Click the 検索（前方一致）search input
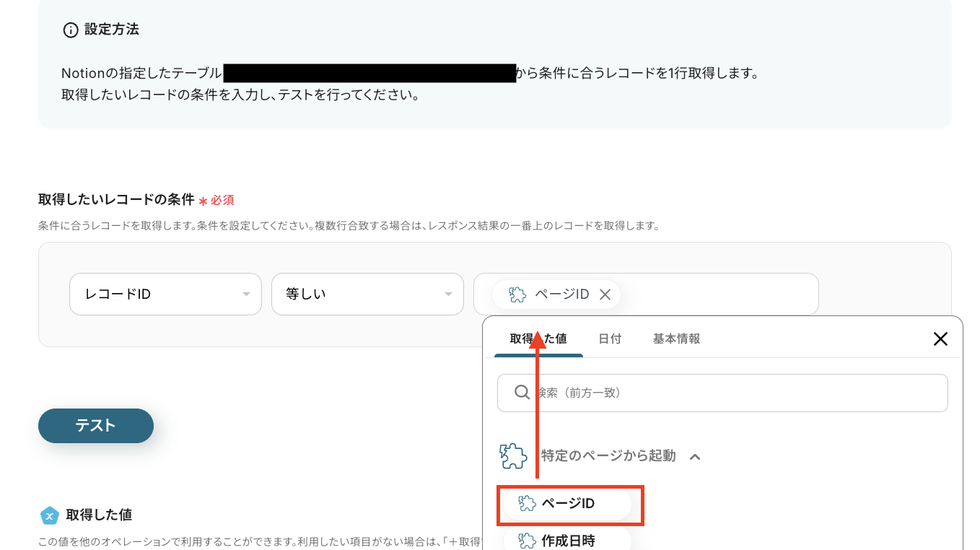The width and height of the screenshot is (980, 550). pos(722,393)
